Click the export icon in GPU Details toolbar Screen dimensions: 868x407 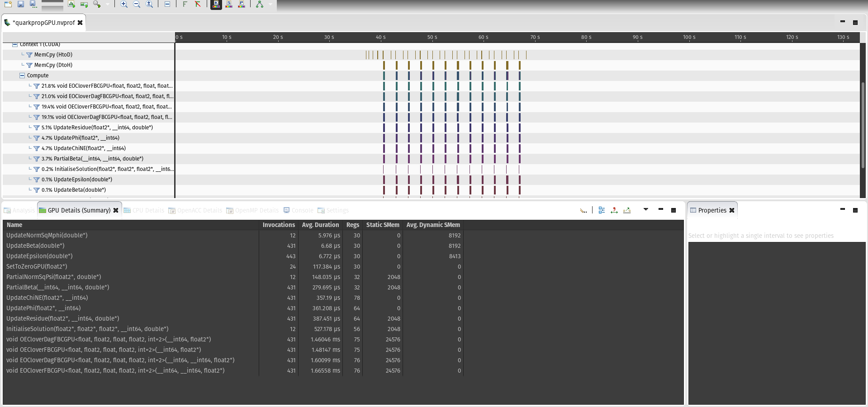point(627,210)
